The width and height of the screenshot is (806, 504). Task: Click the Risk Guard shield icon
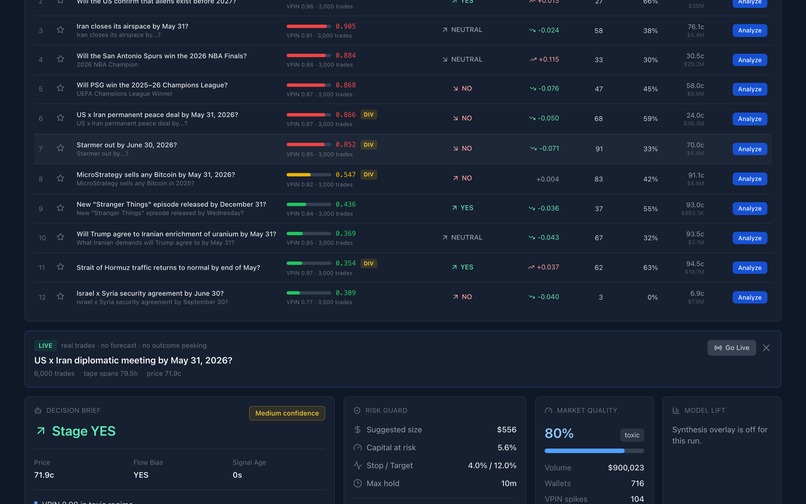point(357,410)
